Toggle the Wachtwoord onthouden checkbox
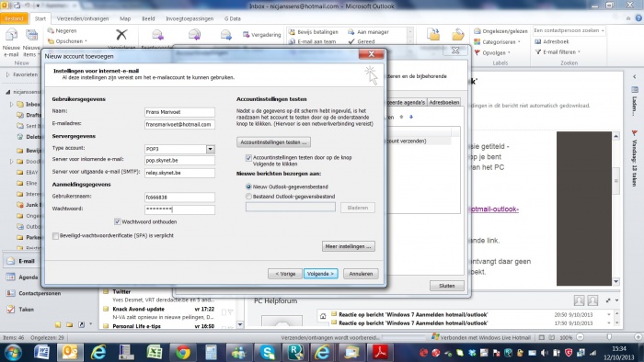The width and height of the screenshot is (644, 362). coord(118,221)
